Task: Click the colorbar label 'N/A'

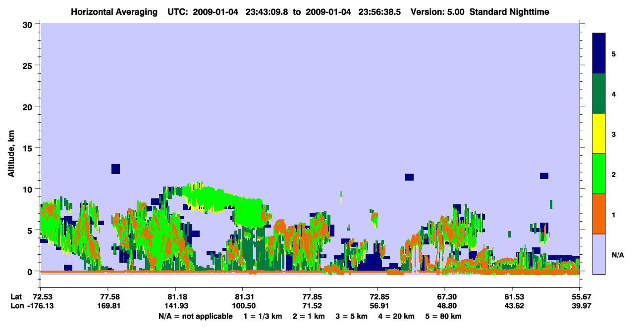Action: [x=617, y=255]
